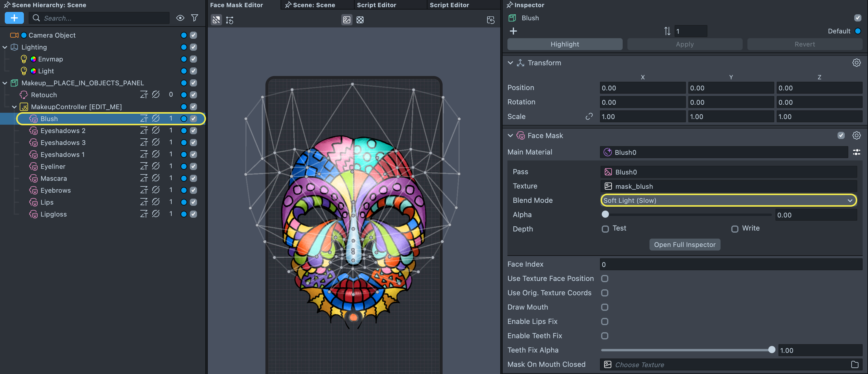Click the filter funnel icon in hierarchy
Image resolution: width=868 pixels, height=374 pixels.
coord(194,18)
